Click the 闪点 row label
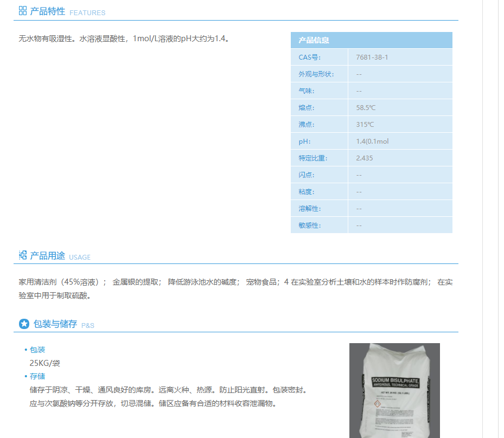Viewport: 504px width, 438px height. click(306, 175)
